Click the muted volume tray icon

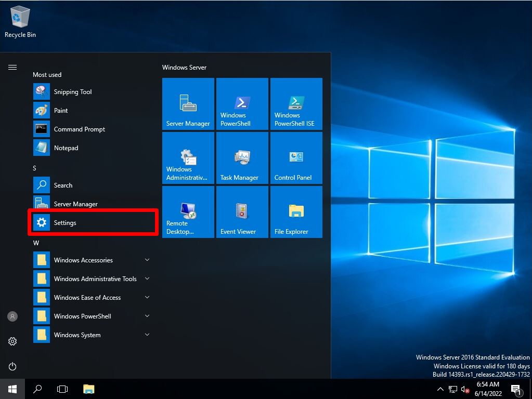coord(465,390)
